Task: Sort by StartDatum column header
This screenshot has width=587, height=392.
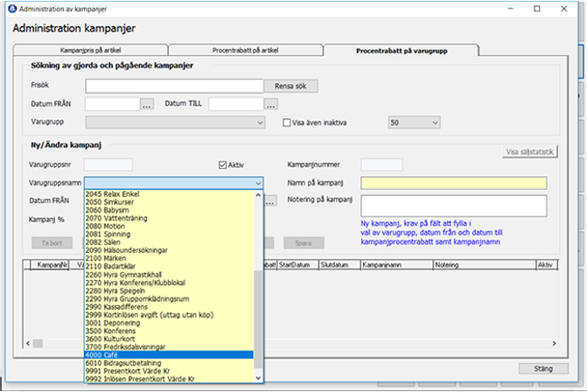Action: pos(297,265)
